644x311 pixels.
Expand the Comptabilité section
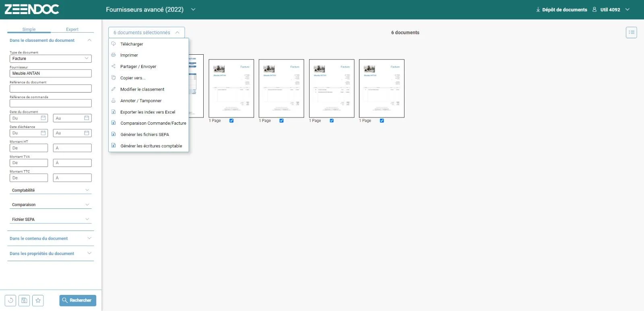(51, 190)
